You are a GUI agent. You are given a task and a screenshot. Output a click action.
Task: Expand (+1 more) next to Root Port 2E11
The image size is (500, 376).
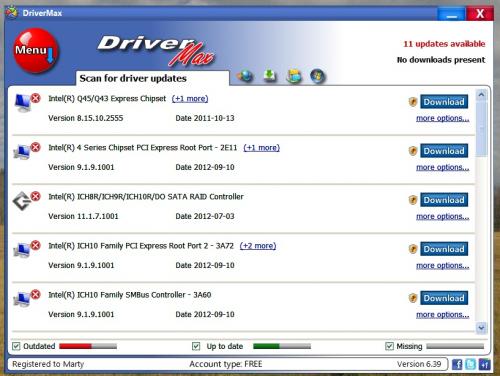(262, 148)
